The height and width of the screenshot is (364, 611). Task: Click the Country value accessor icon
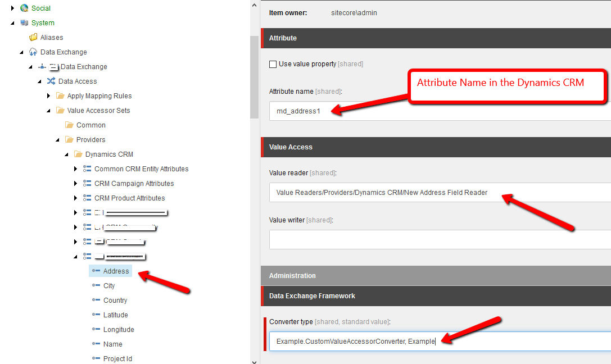(x=96, y=300)
